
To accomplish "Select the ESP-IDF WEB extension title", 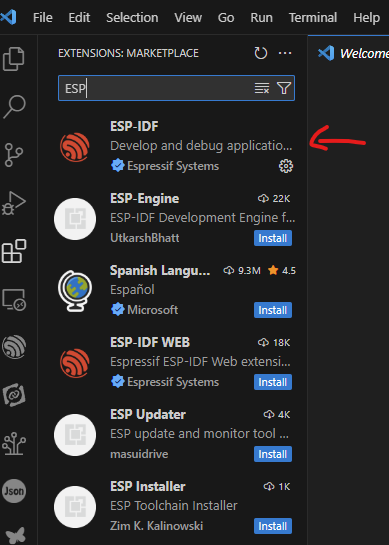I will tap(150, 342).
